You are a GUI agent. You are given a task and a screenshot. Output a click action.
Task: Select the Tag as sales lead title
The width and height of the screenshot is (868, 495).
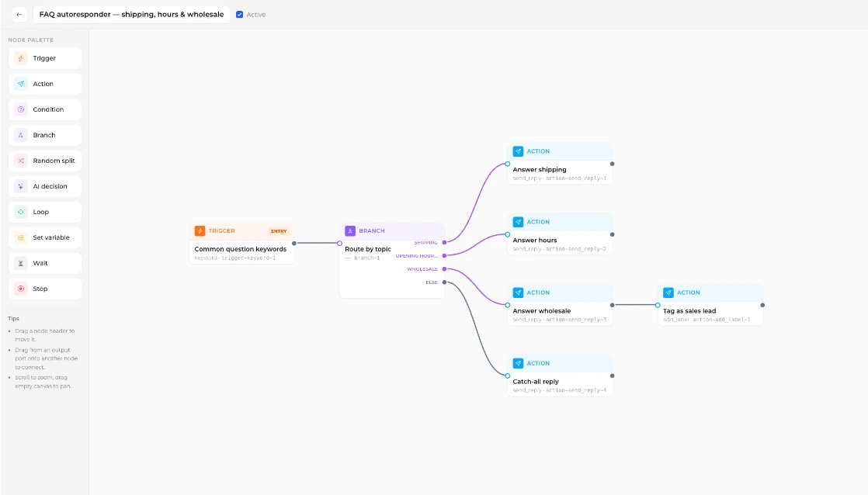(689, 311)
